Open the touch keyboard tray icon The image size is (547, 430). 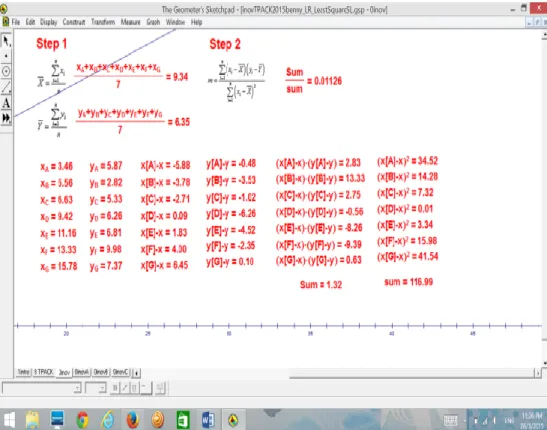[450, 420]
